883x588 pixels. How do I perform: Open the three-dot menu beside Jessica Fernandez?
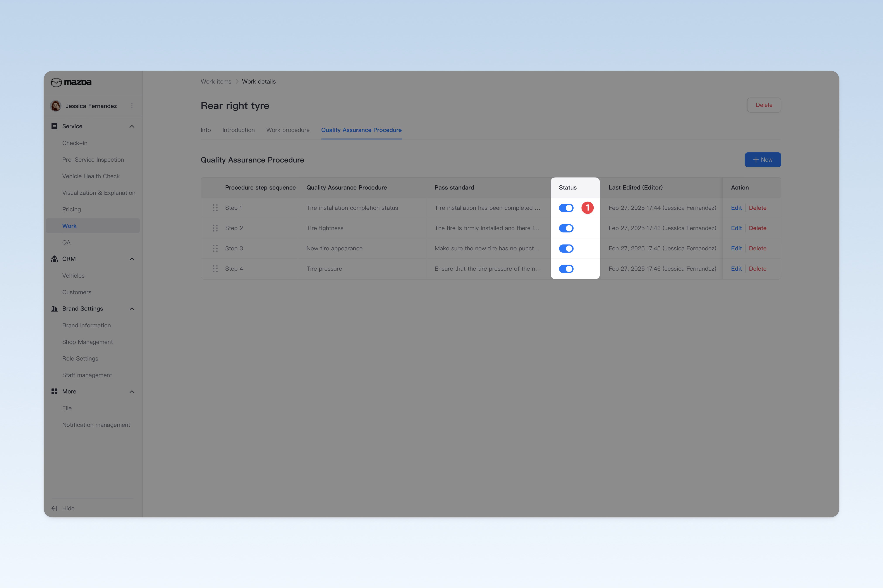pyautogui.click(x=132, y=106)
